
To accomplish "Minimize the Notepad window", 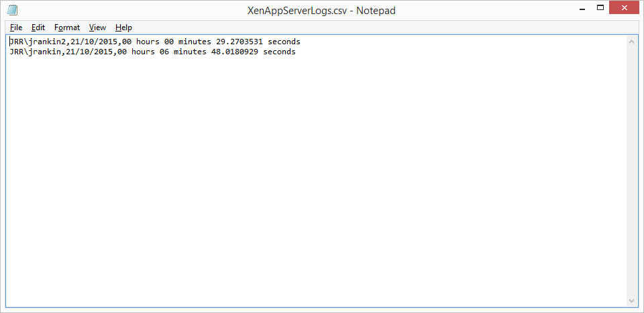I will pos(582,7).
